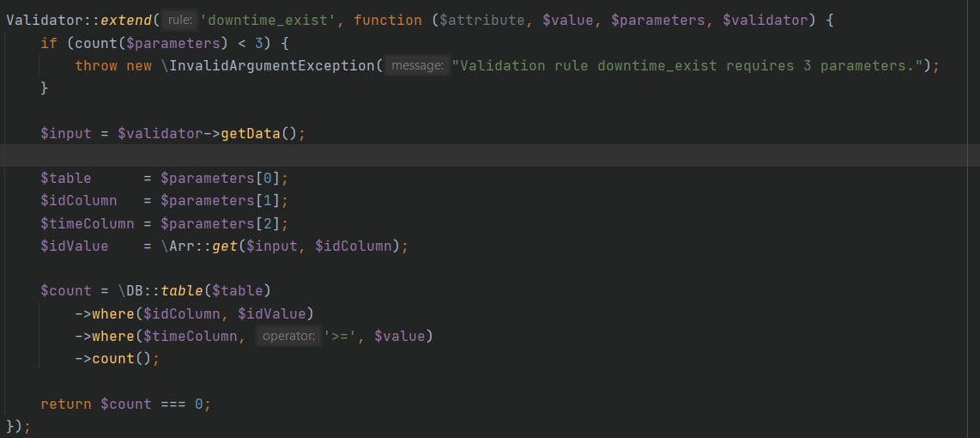This screenshot has height=438, width=980.
Task: Click the Validator class name
Action: pyautogui.click(x=45, y=21)
